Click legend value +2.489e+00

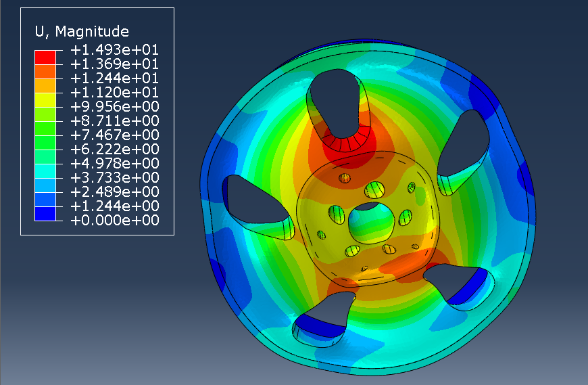click(115, 191)
